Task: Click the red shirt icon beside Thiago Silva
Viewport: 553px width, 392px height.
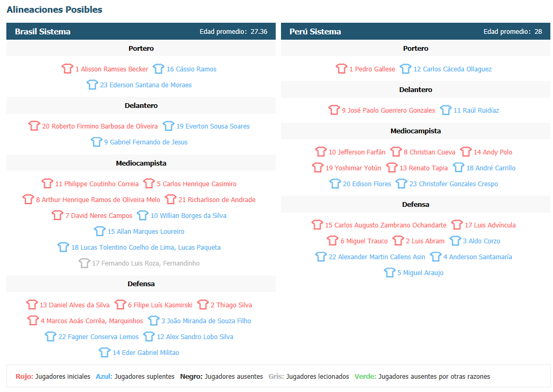Action: pyautogui.click(x=203, y=304)
